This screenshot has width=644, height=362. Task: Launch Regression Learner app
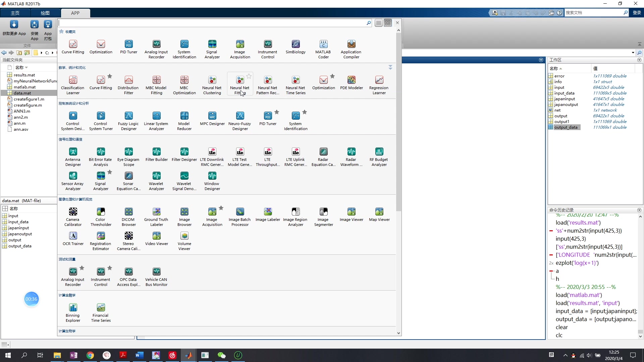[x=379, y=85]
